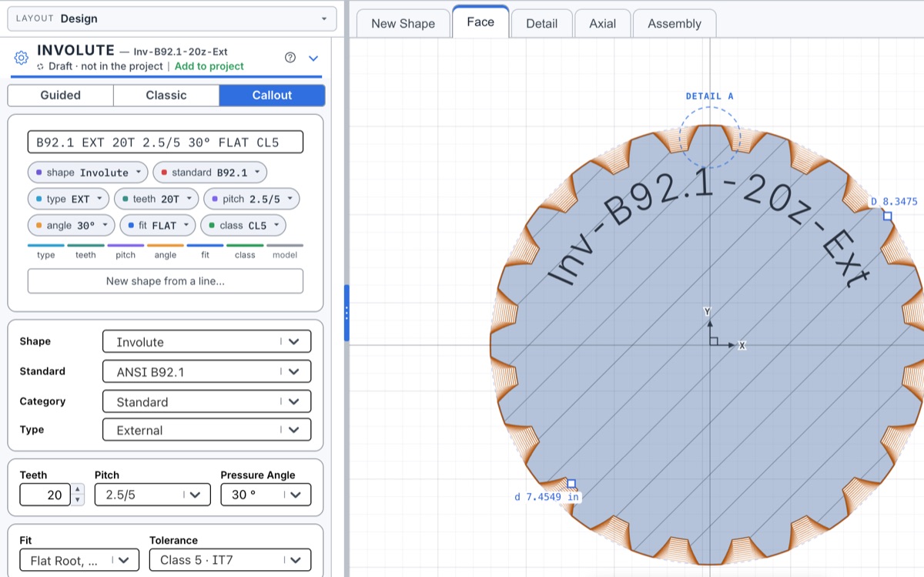The height and width of the screenshot is (577, 924).
Task: Open the Type External combo box
Action: click(206, 430)
